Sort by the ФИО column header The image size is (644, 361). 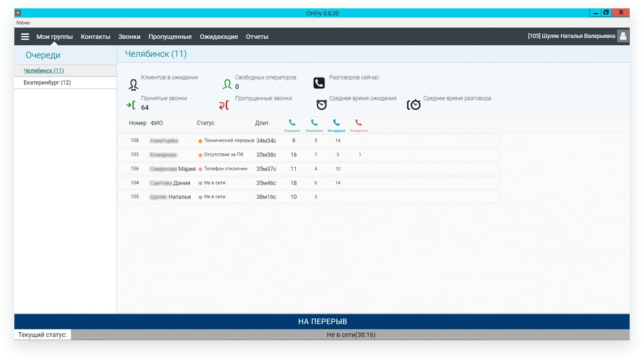(157, 123)
